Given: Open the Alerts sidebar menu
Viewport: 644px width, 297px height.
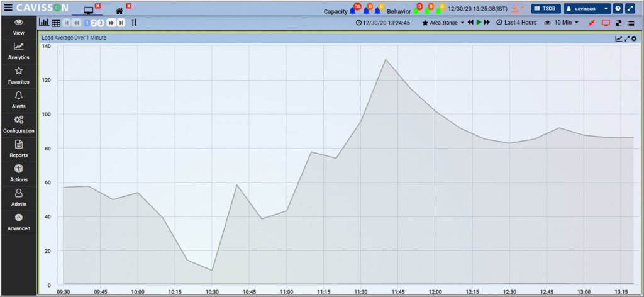Looking at the screenshot, I should pos(18,101).
